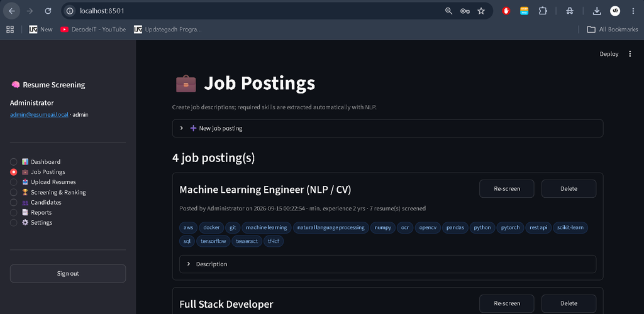Open the yellow-blue extension icon
644x314 pixels.
click(524, 11)
